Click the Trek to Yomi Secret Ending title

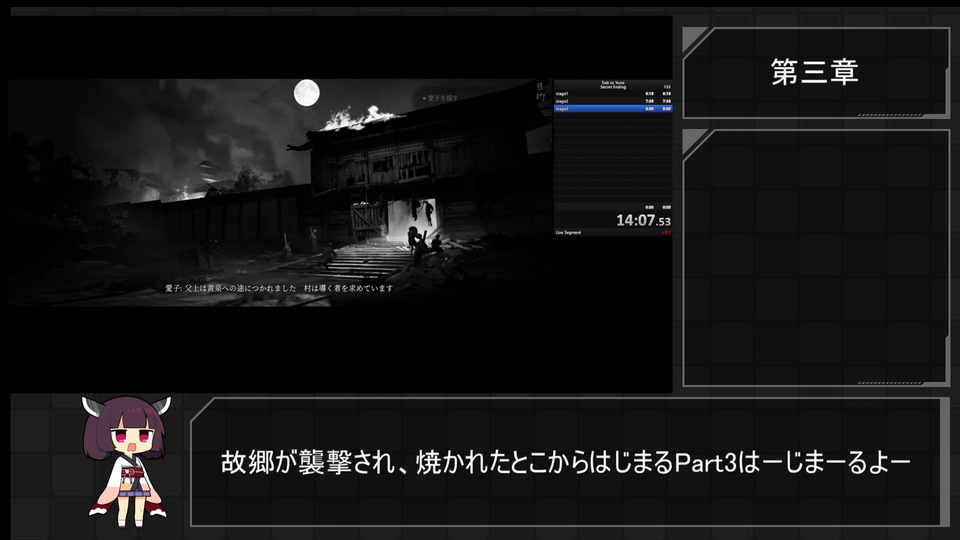point(613,85)
